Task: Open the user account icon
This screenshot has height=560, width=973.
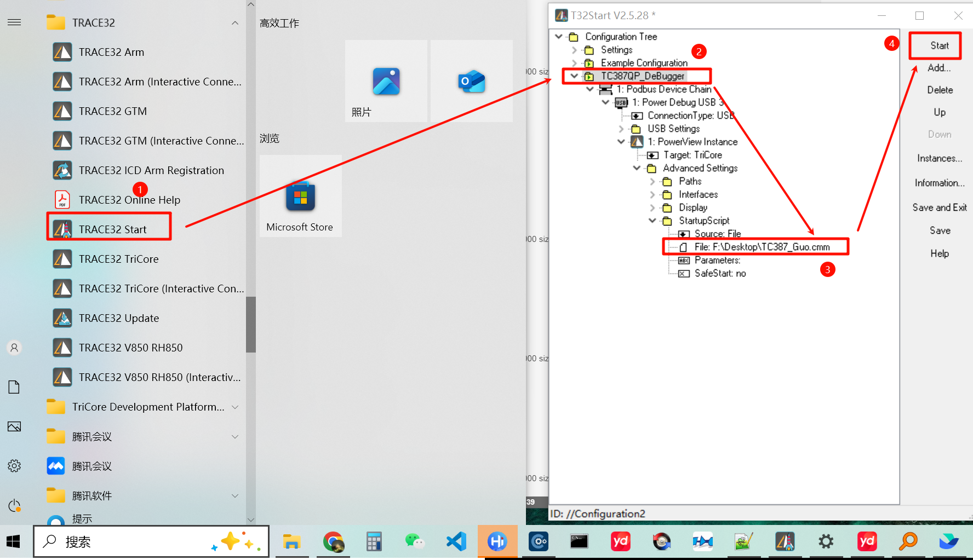Action: pyautogui.click(x=14, y=348)
